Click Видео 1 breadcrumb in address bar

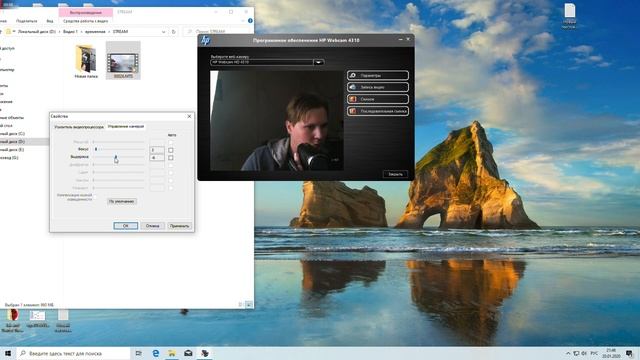[x=70, y=31]
